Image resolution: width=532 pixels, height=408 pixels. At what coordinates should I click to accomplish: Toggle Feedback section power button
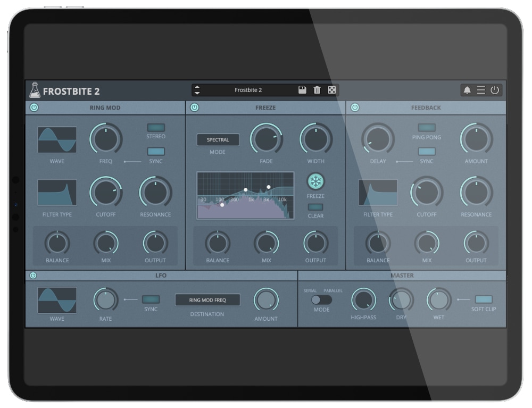[x=355, y=107]
